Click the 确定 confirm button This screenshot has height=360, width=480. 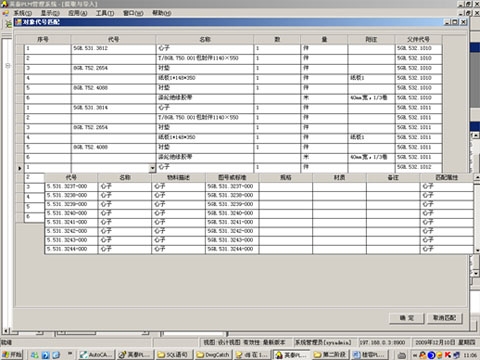[x=407, y=318]
